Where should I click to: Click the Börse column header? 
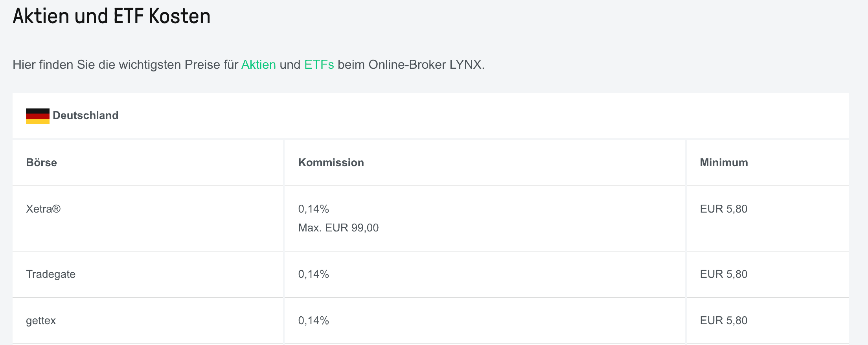point(41,163)
